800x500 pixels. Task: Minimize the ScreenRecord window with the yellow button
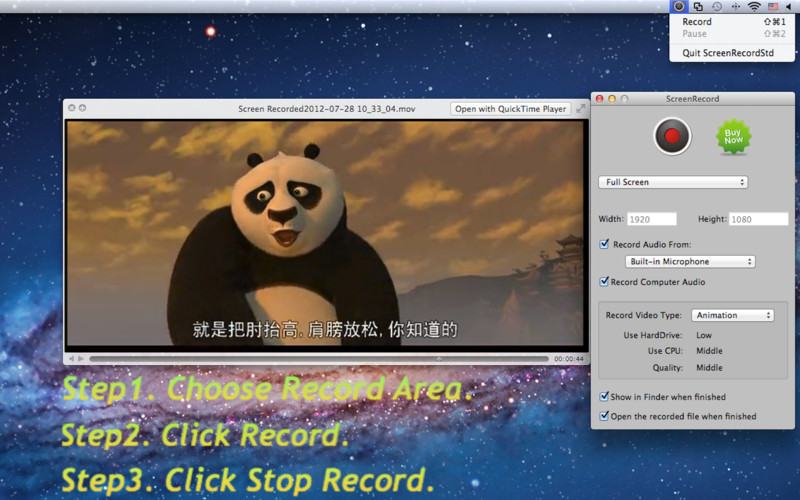click(x=612, y=98)
